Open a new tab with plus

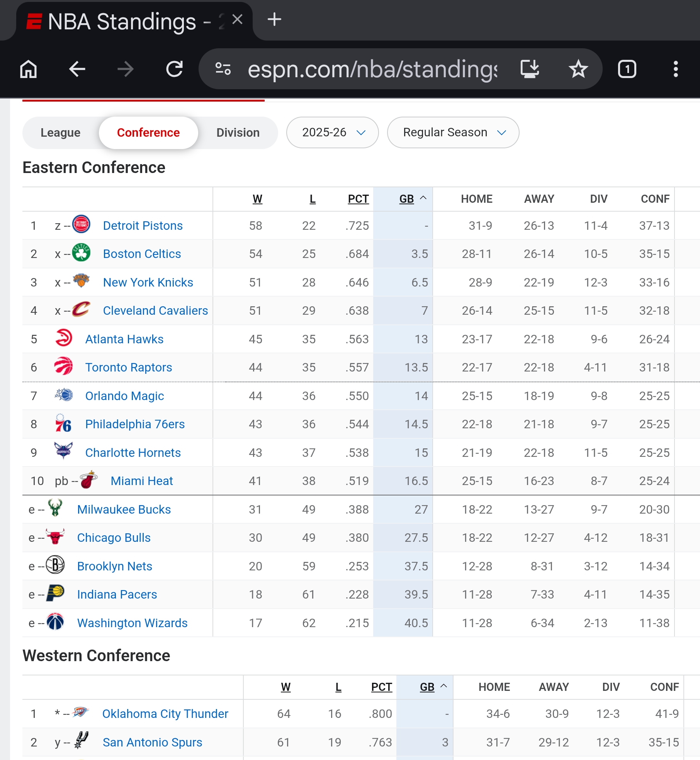[274, 19]
